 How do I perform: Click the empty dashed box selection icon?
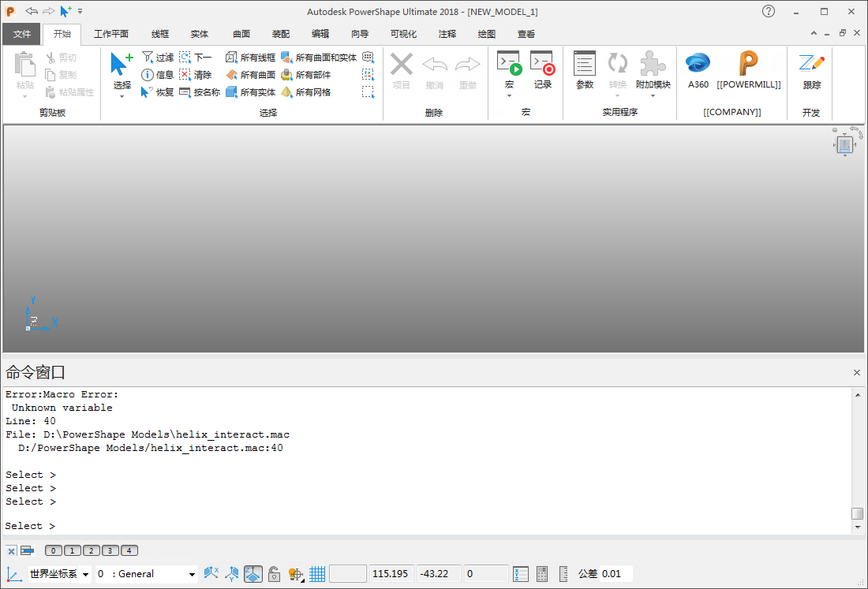[x=369, y=91]
